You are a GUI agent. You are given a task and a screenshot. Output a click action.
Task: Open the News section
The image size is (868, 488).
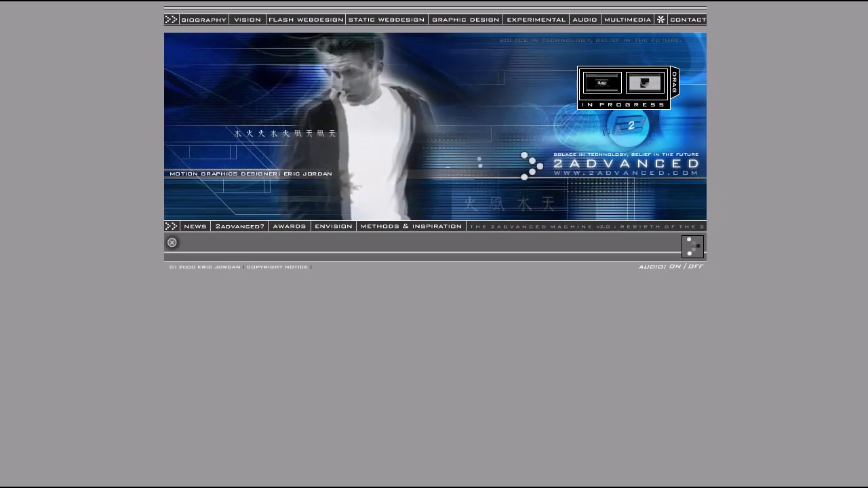pyautogui.click(x=195, y=226)
